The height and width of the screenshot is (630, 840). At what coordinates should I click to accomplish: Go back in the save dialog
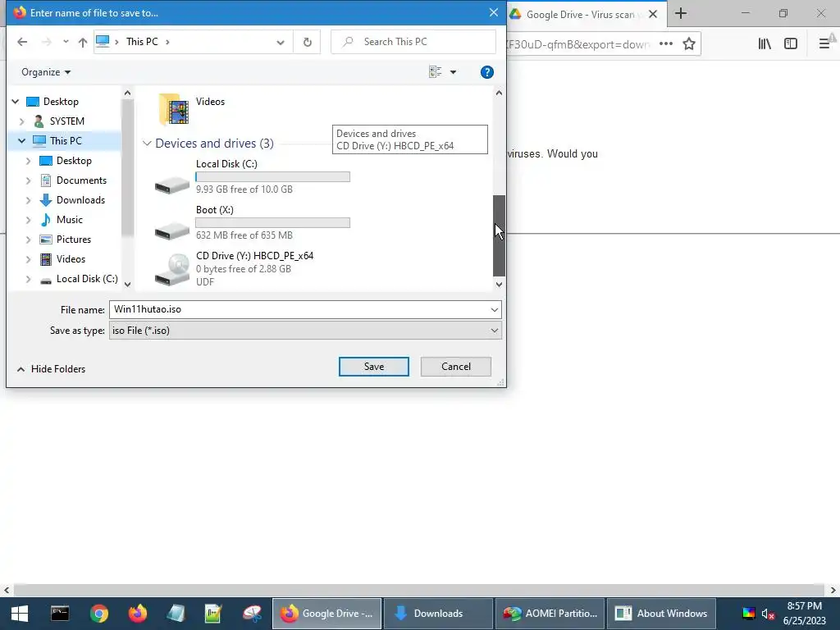[22, 42]
